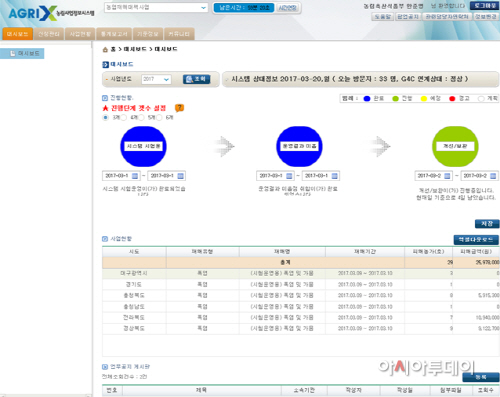Click the 사업현황 section icon
500x397 pixels.
105,239
